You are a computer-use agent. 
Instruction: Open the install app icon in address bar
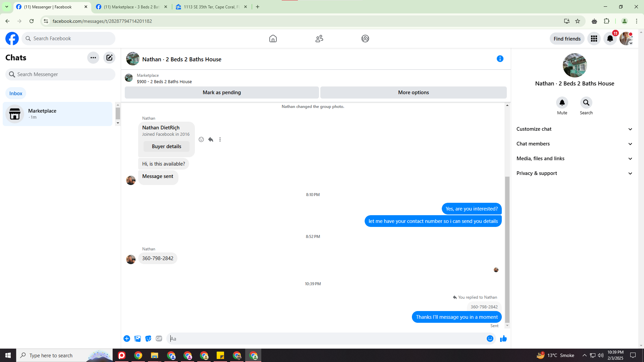pos(567,21)
